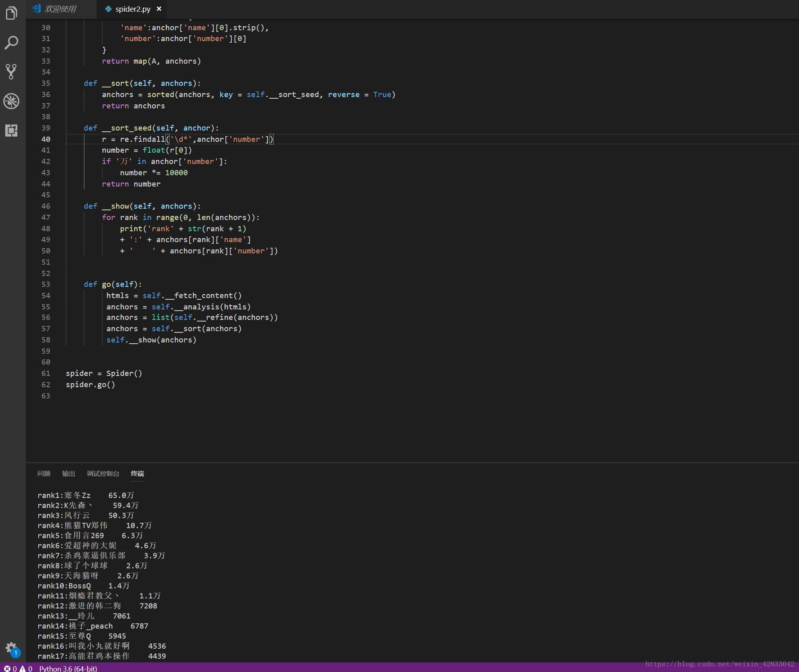
Task: Click terminal row rank17:高能君鸡本操作
Action: coord(102,656)
